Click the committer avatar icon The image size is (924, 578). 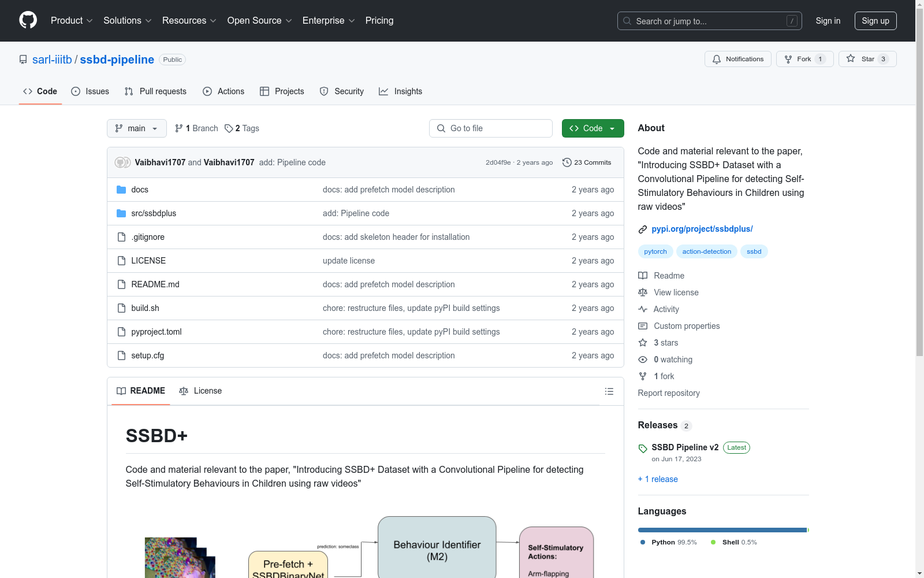pos(122,162)
